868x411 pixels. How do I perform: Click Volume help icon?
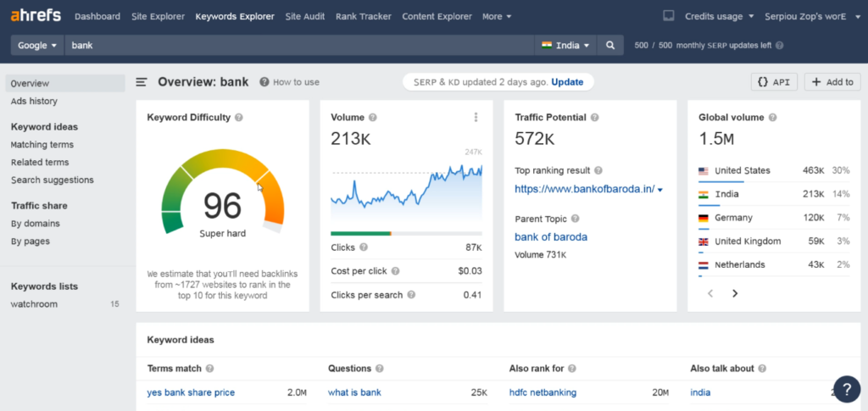coord(373,117)
